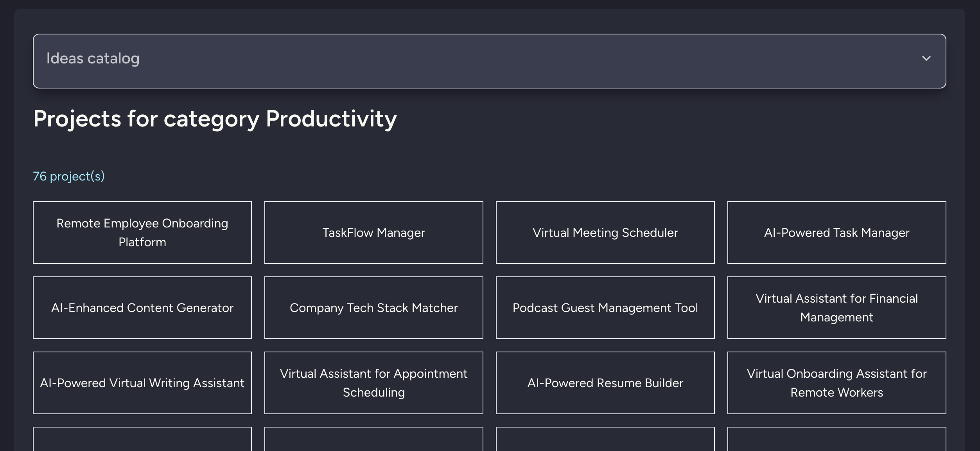The width and height of the screenshot is (980, 451).
Task: Open the AI-Powered Virtual Writing Assistant project
Action: click(142, 383)
